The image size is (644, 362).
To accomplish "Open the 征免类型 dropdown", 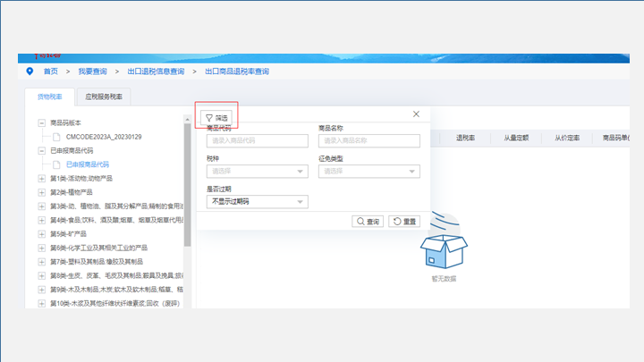I will coord(369,171).
